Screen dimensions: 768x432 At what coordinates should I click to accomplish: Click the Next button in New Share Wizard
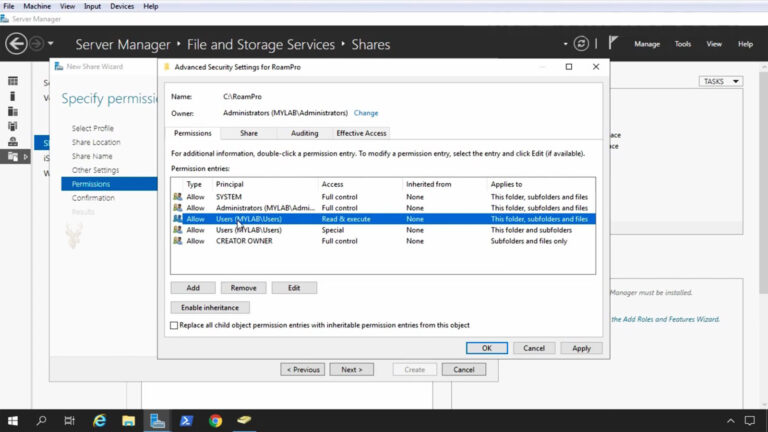[352, 370]
